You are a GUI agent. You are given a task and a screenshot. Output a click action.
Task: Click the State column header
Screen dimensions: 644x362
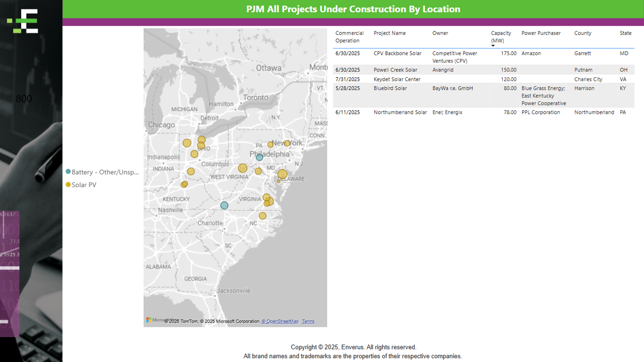click(625, 33)
